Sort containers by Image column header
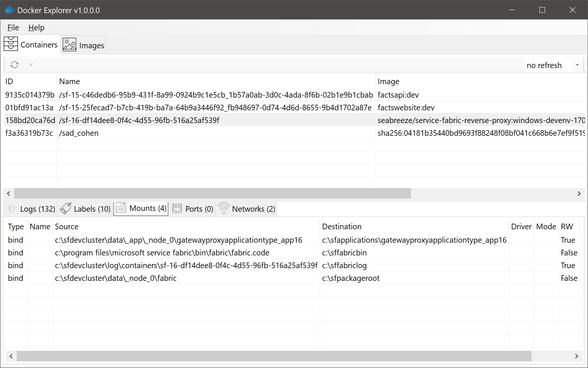Image resolution: width=588 pixels, height=368 pixels. [x=480, y=82]
